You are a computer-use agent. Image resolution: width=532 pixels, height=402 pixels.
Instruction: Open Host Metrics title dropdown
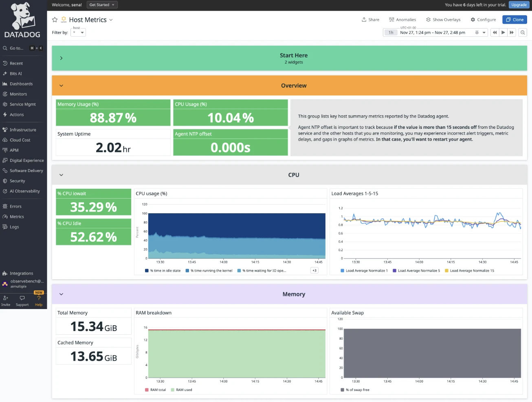tap(111, 20)
